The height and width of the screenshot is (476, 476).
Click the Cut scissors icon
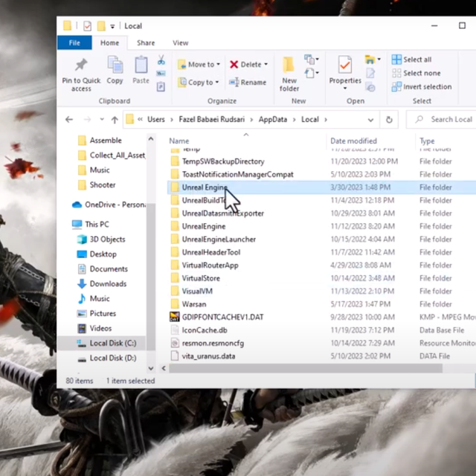[x=161, y=59]
